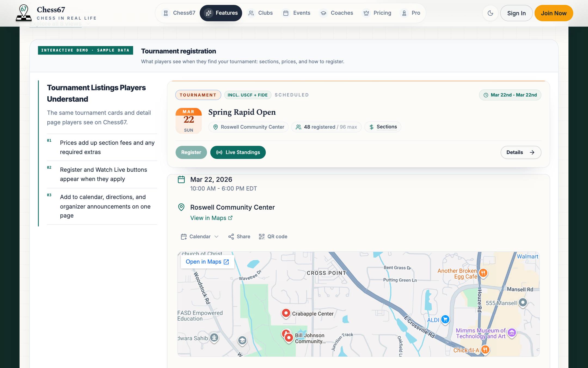Click the Register button
This screenshot has height=368, width=588.
(x=191, y=152)
